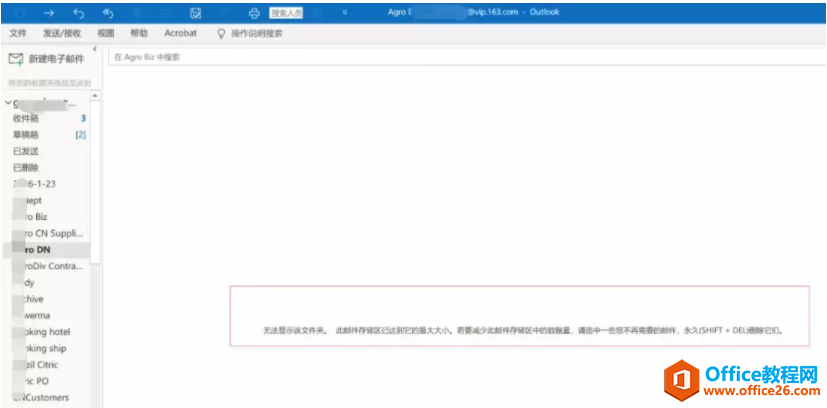Click the [2] count beside 草稿箱
Screen dimensions: 827x408
click(80, 135)
